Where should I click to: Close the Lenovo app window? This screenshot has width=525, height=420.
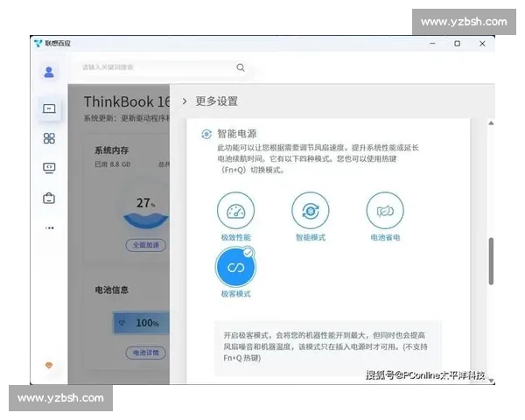(482, 44)
